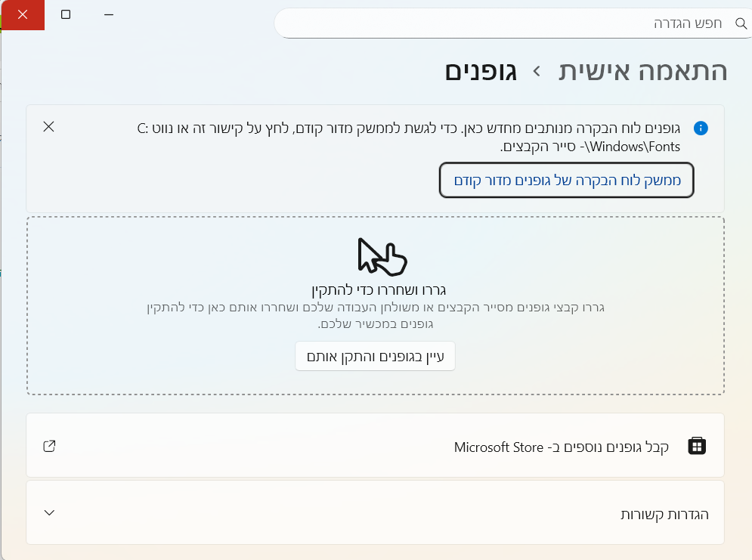This screenshot has height=560, width=752.
Task: Click the blue info icon in the fonts notice banner
Action: (701, 128)
